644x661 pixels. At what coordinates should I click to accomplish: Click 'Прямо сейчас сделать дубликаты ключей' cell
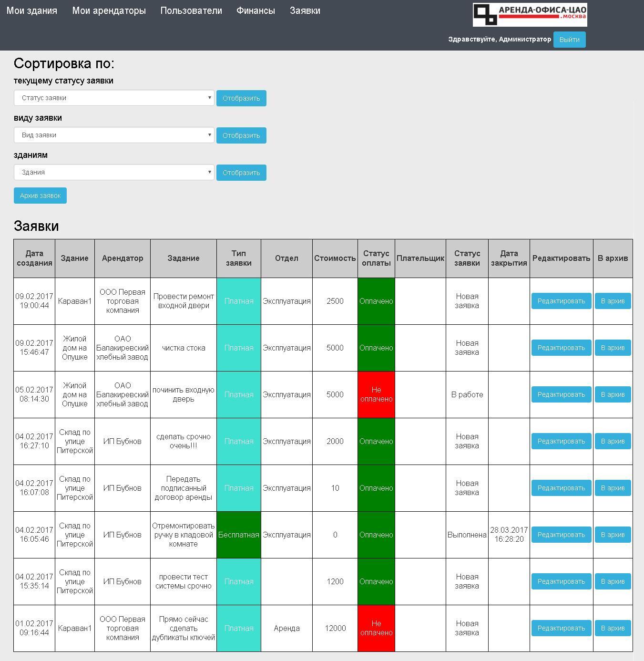click(x=184, y=628)
